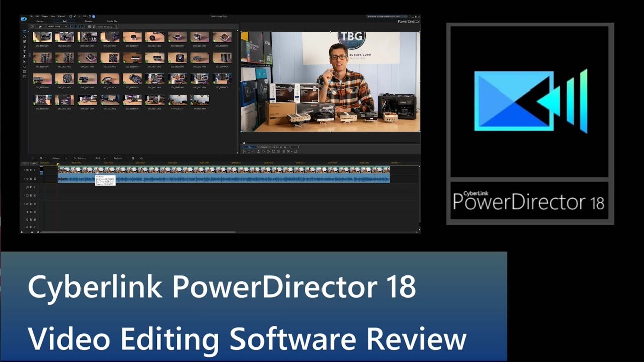This screenshot has height=362, width=644.
Task: Toggle the video files filter in library
Action: pos(72,26)
